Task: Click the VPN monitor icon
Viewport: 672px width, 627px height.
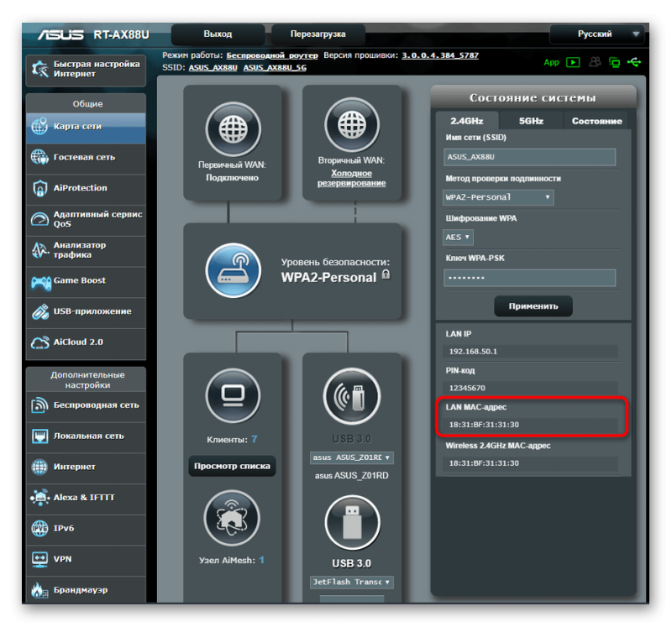Action: tap(39, 559)
